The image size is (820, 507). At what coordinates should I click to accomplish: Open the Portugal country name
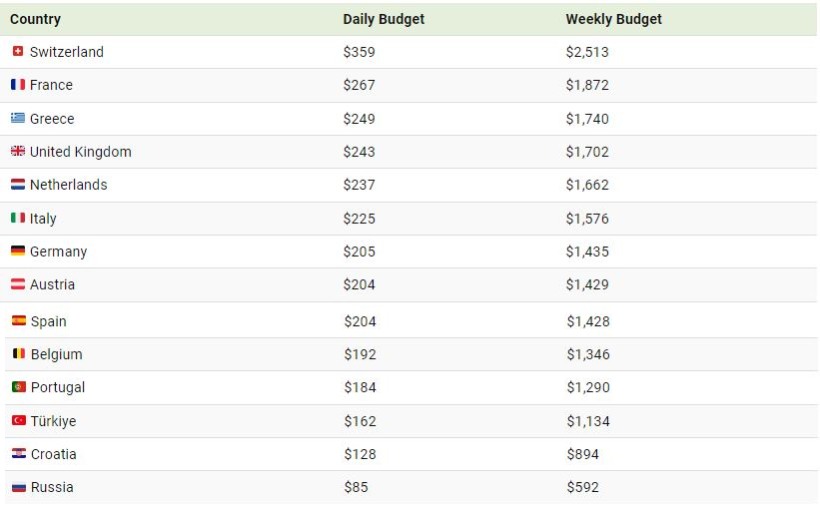click(x=58, y=387)
